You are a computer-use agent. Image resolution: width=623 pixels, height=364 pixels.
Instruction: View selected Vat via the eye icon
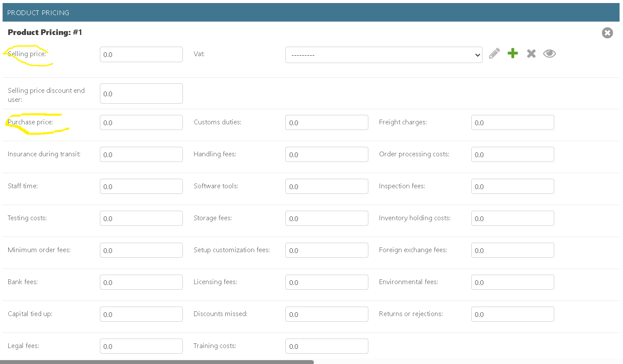coord(550,54)
